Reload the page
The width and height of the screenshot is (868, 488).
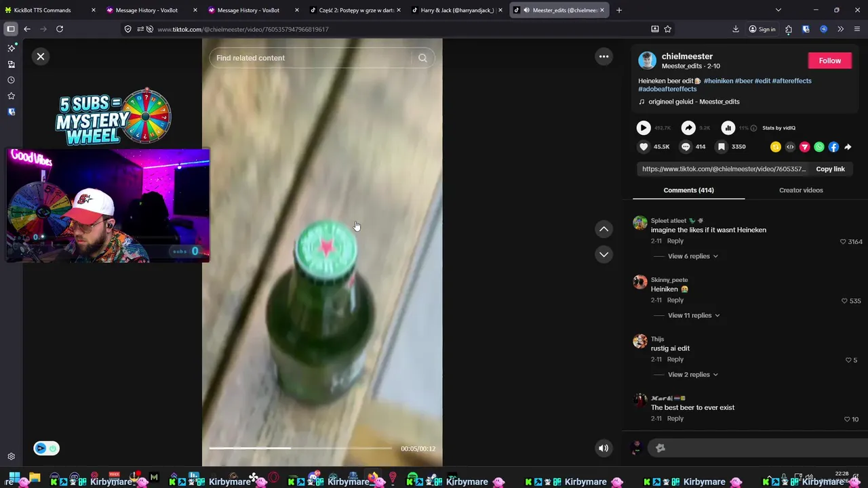60,29
